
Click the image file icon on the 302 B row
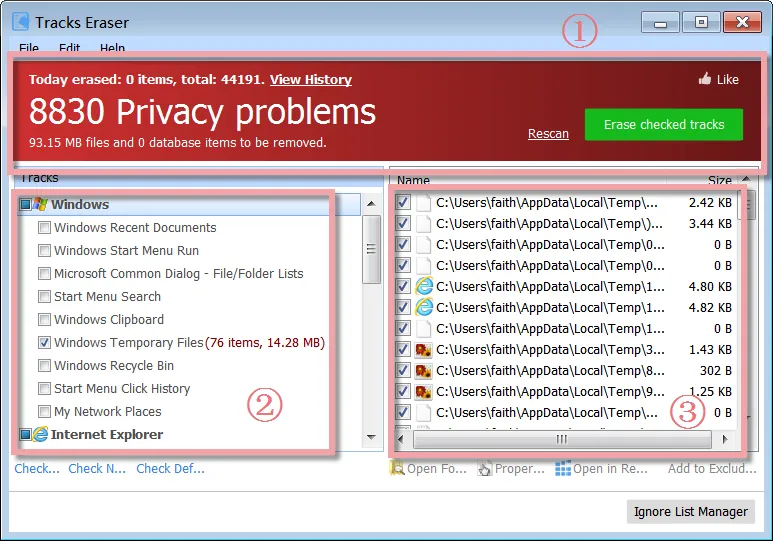pyautogui.click(x=423, y=370)
